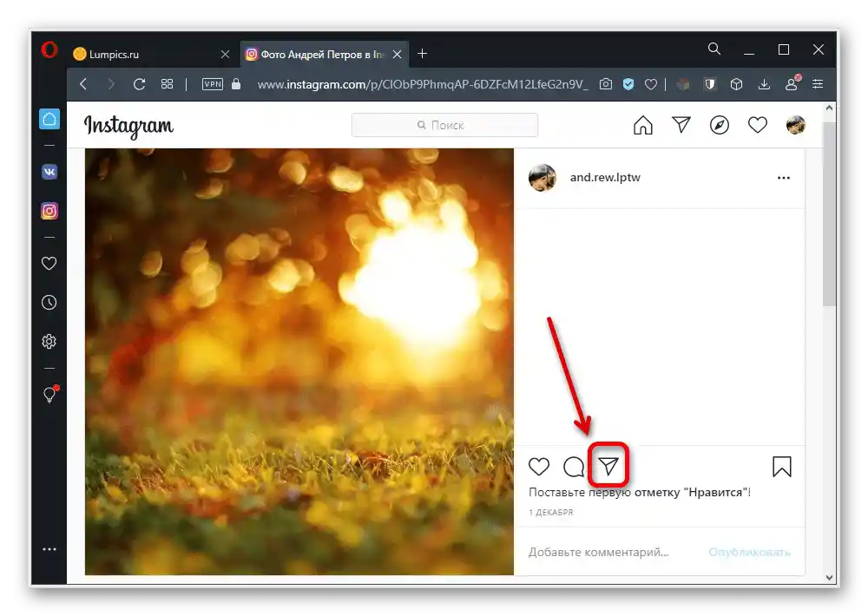Focus the Поиск search field
Screen dimensions: 868x616
(444, 125)
